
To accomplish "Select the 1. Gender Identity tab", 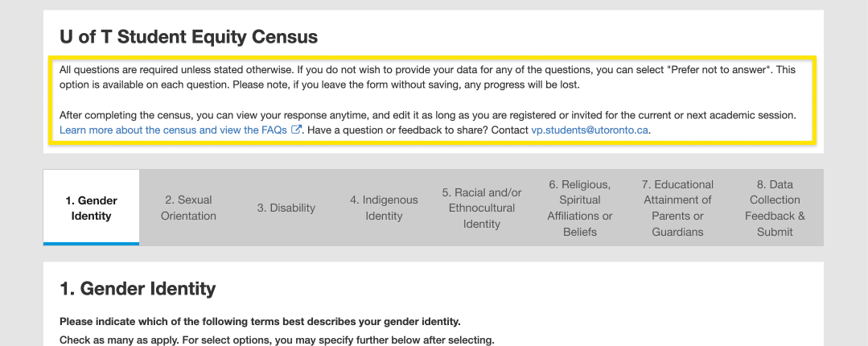I will (x=92, y=208).
